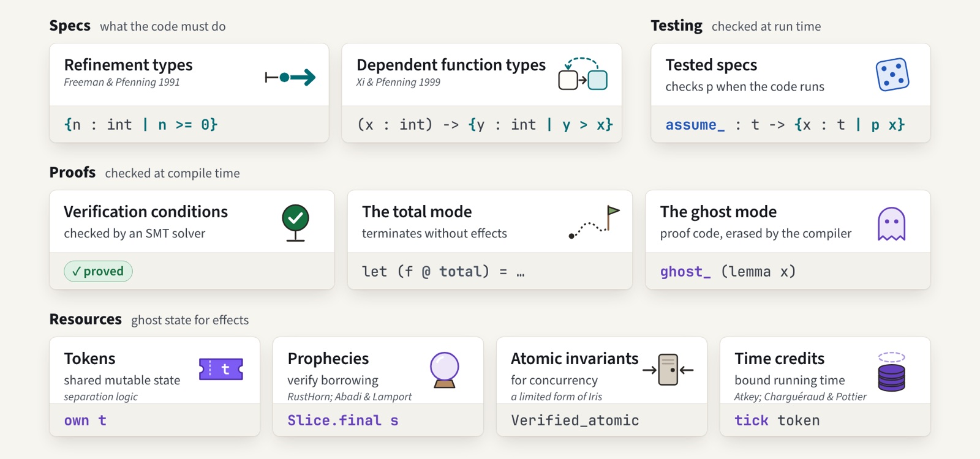The width and height of the screenshot is (980, 459).
Task: Click the code 'Verified_atomic'
Action: click(x=575, y=420)
